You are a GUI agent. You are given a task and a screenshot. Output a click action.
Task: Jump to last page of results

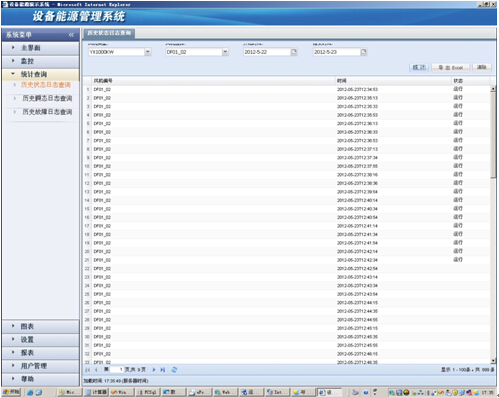point(162,370)
